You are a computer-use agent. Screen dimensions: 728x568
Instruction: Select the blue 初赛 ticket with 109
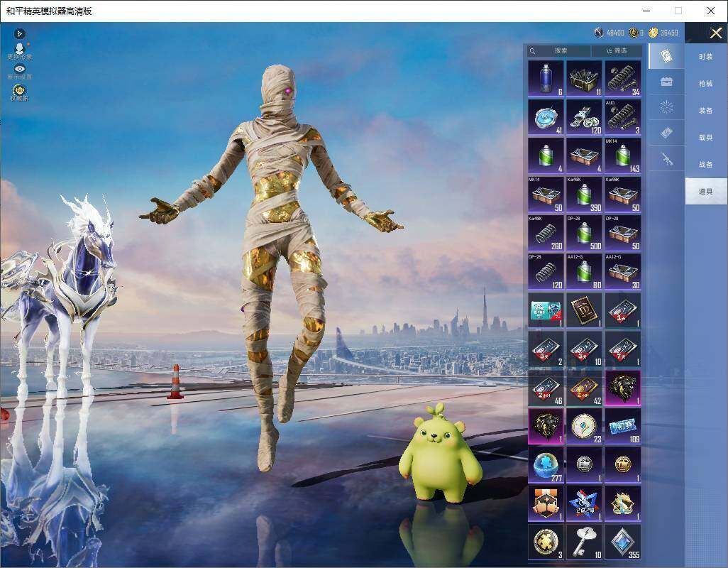(623, 426)
